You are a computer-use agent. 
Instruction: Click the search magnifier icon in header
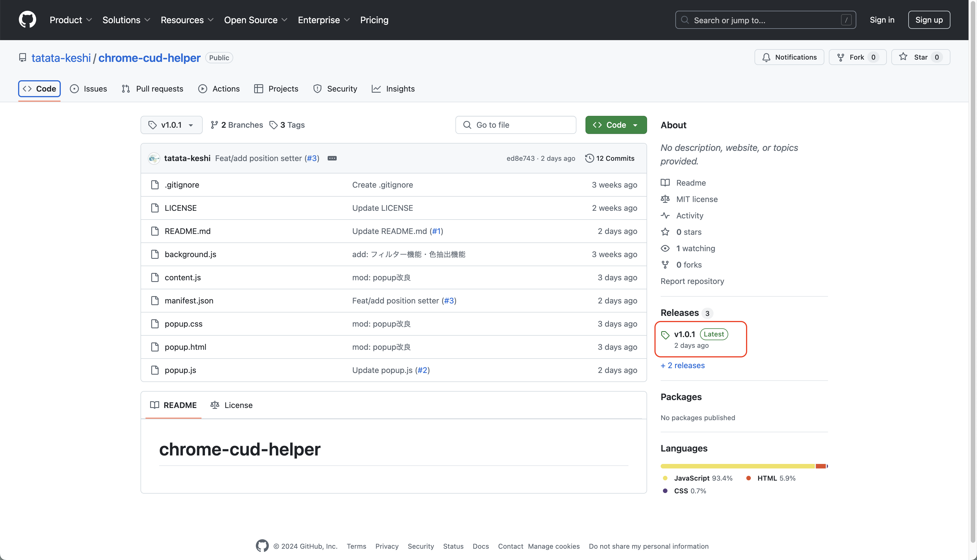[x=685, y=19]
